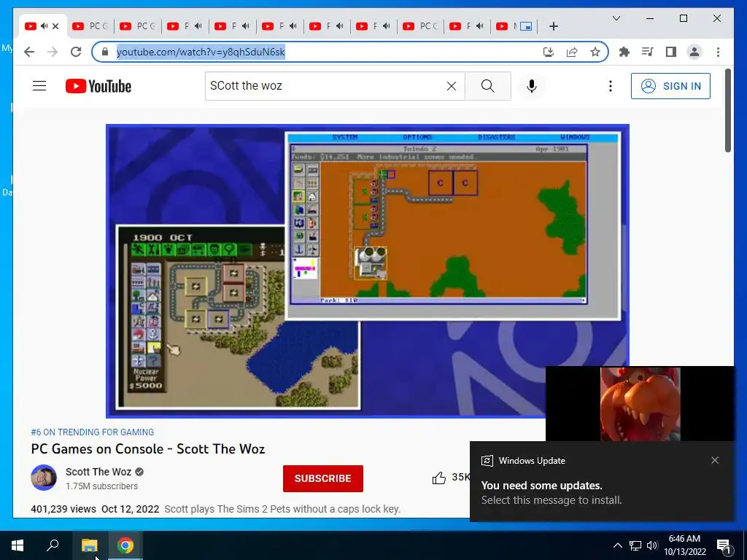Like the video with thumbs up

(438, 478)
